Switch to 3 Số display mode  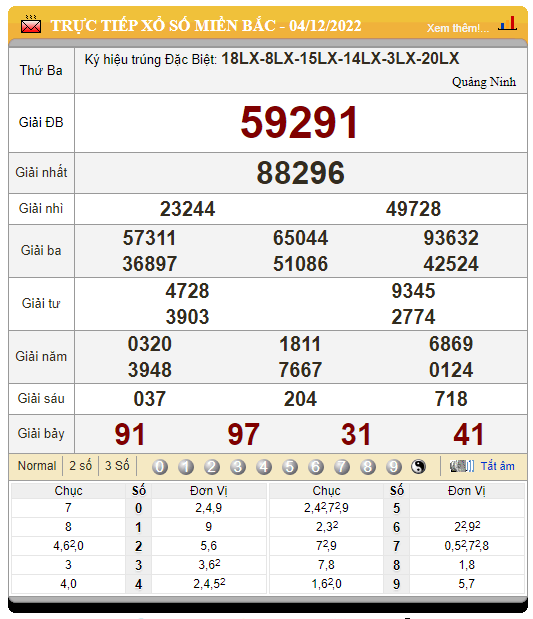[117, 466]
